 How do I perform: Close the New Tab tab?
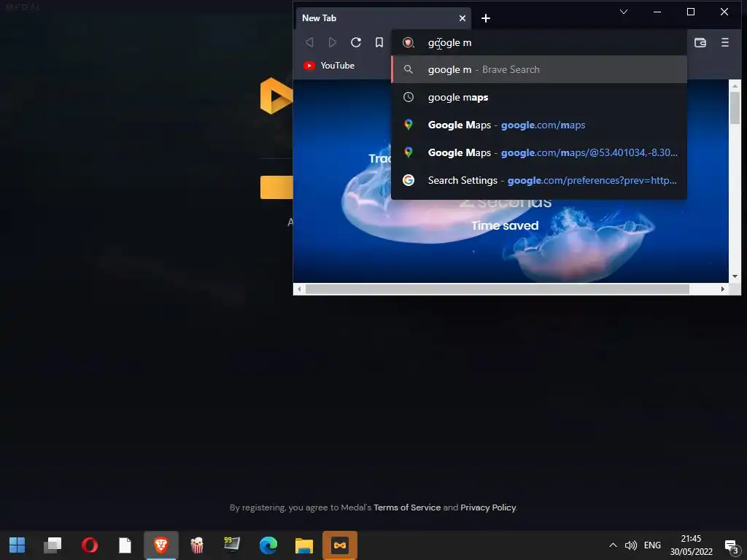coord(462,18)
